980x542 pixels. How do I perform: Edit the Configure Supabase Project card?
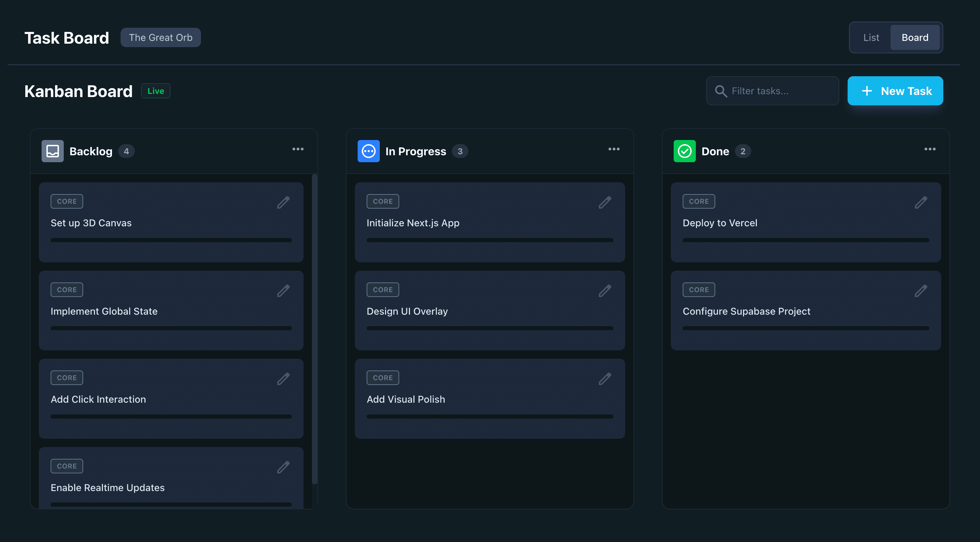[x=921, y=291]
